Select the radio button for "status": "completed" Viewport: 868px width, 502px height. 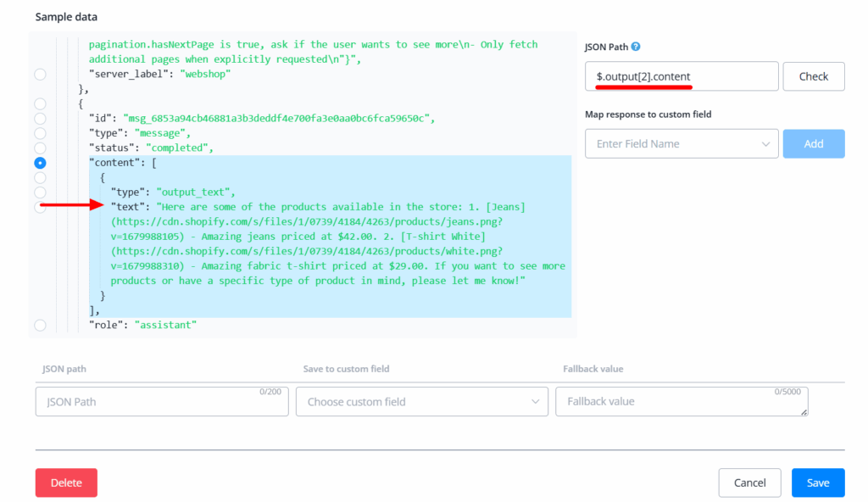coord(40,148)
